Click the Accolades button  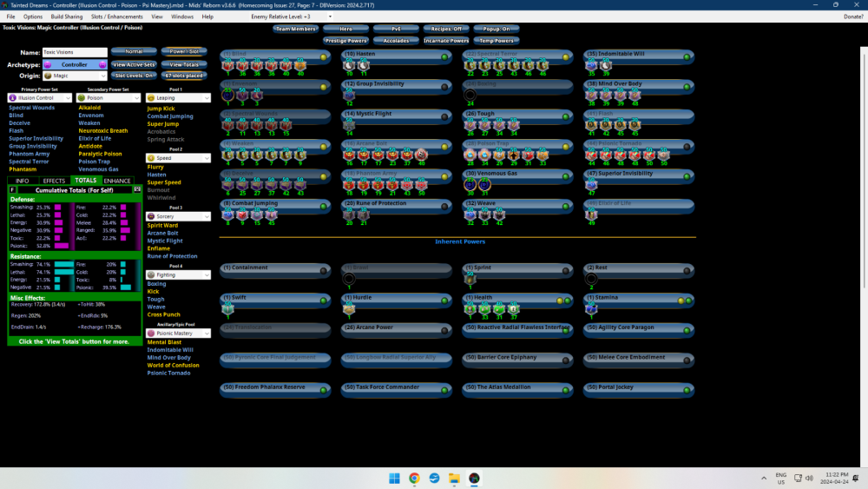click(x=396, y=41)
